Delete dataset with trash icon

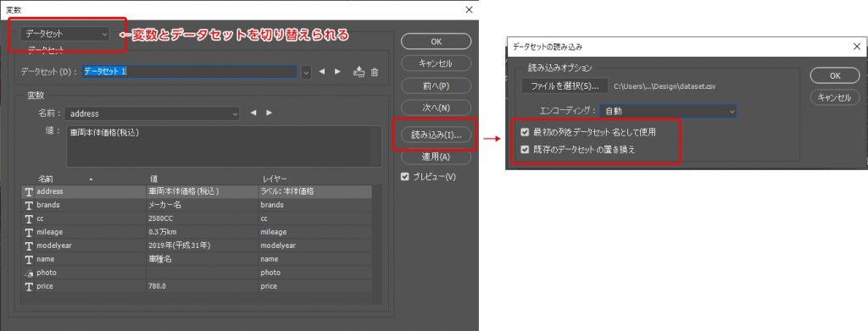[x=375, y=72]
